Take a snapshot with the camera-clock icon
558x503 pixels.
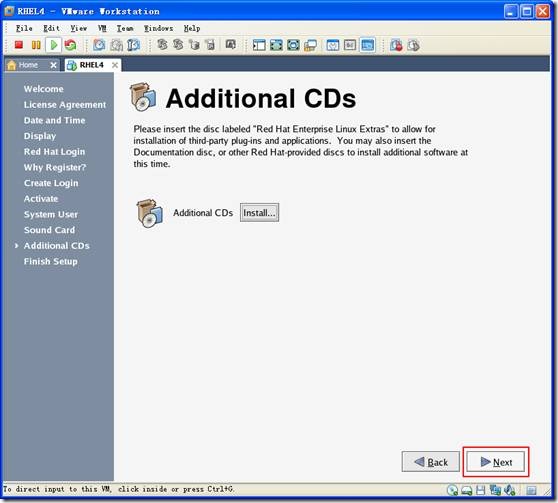click(x=99, y=45)
